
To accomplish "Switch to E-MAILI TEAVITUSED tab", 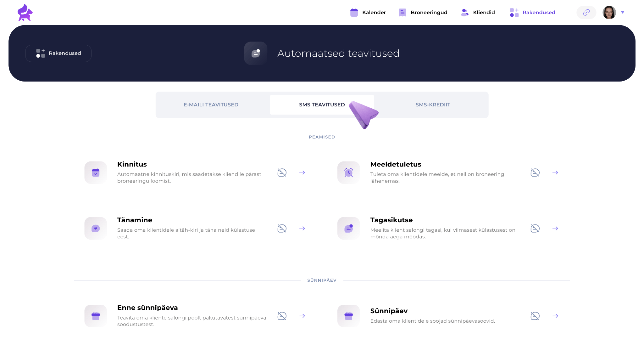I will pos(211,105).
